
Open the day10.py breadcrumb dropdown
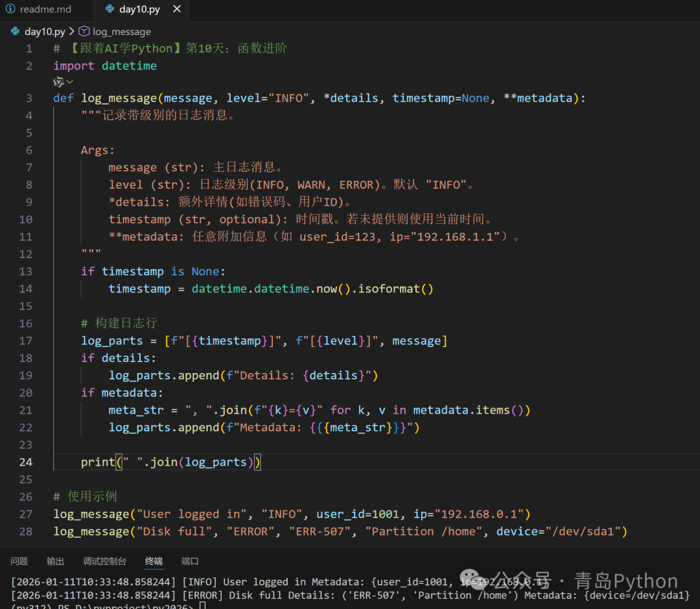[45, 31]
